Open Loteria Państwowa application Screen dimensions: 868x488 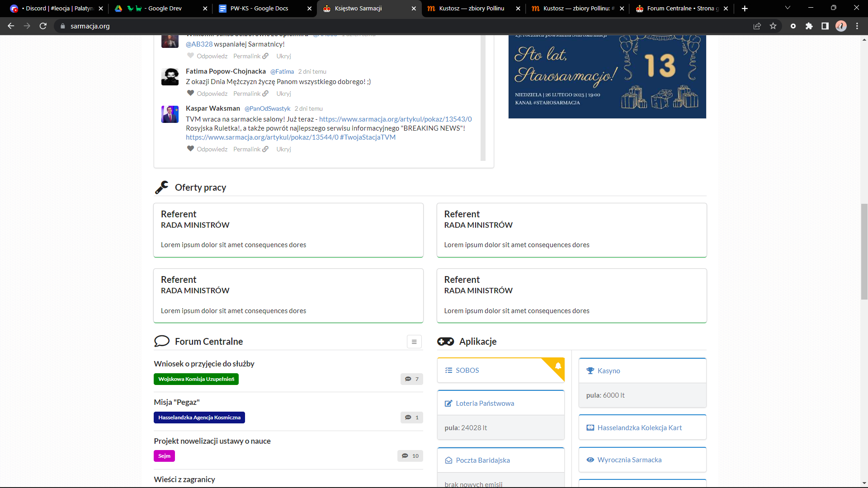pos(485,404)
